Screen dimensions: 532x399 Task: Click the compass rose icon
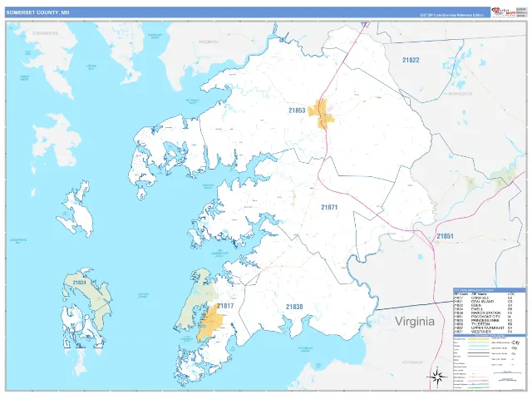437,377
